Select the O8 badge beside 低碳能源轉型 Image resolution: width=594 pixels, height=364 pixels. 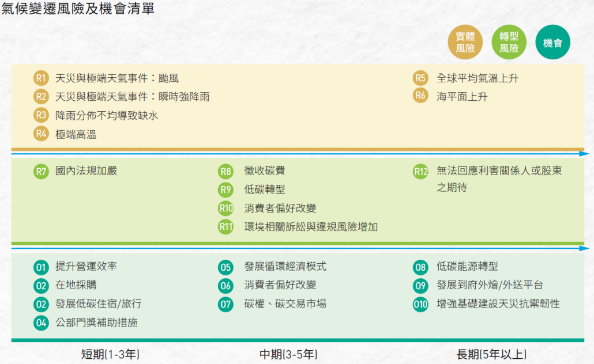click(420, 267)
